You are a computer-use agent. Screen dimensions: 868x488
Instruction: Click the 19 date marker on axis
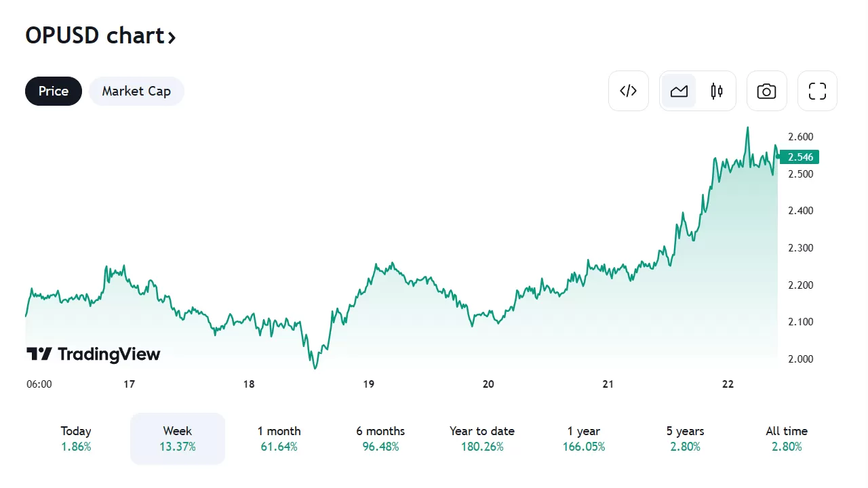(x=369, y=384)
